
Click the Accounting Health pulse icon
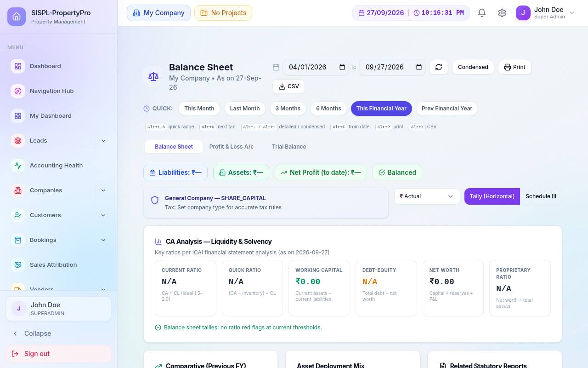tap(18, 166)
